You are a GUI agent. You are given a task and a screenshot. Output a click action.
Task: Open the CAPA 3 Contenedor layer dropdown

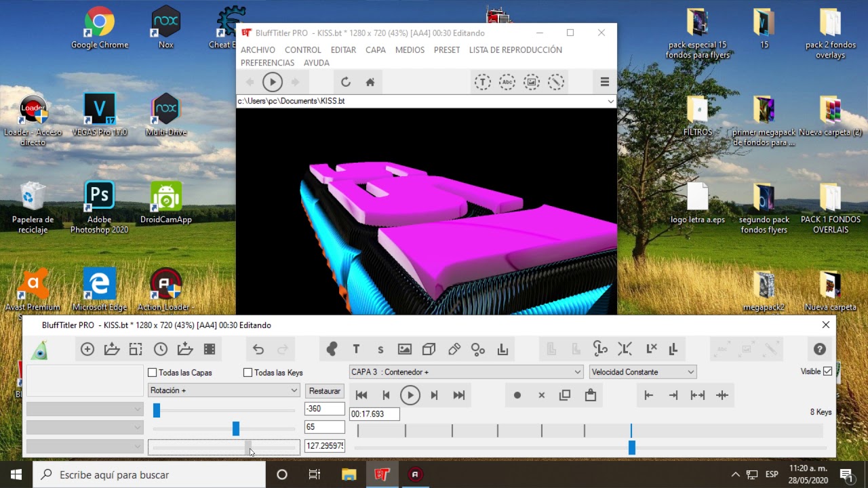(466, 371)
